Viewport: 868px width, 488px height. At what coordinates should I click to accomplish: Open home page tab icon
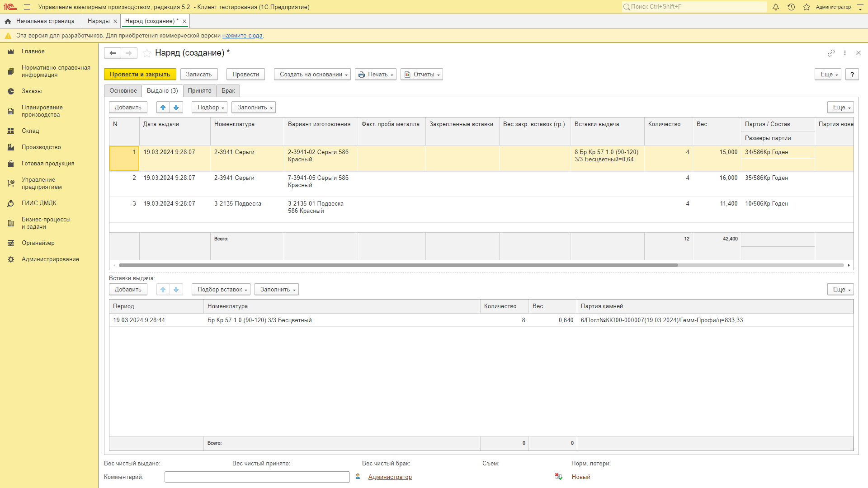[x=8, y=21]
